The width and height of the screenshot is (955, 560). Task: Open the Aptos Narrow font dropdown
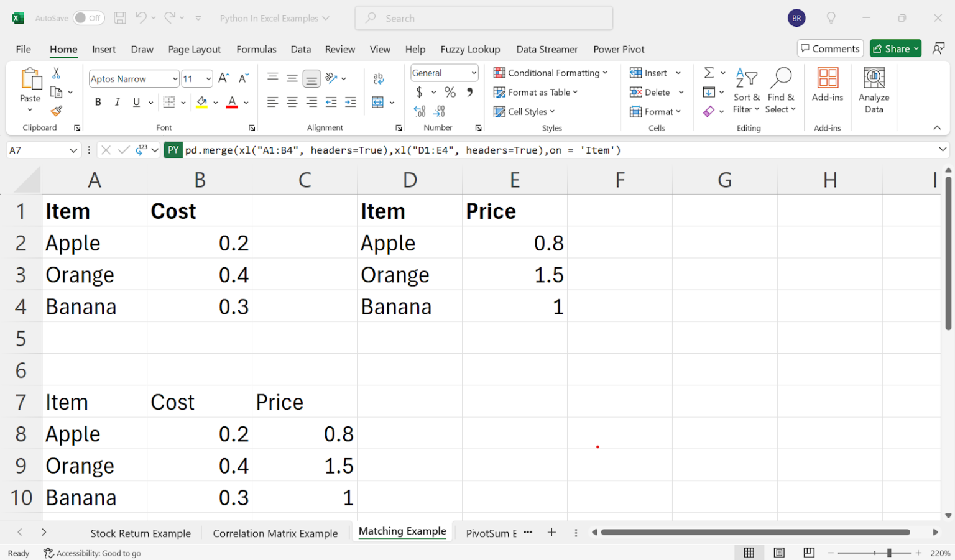(176, 78)
